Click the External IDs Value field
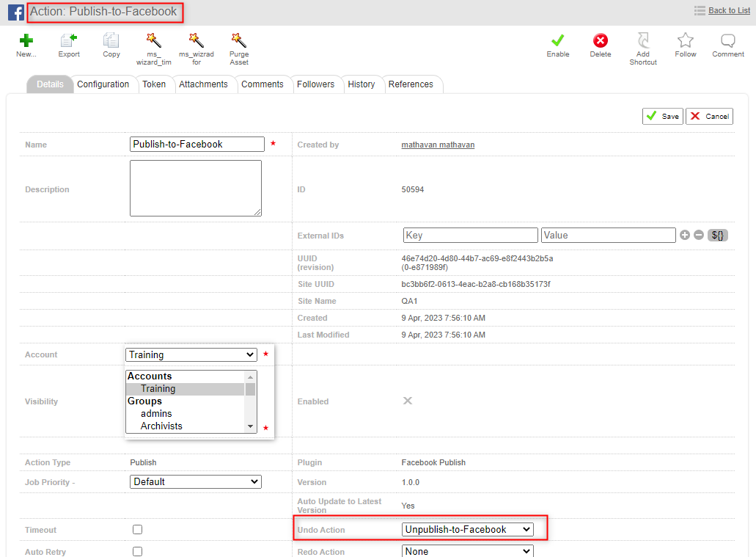 click(608, 235)
